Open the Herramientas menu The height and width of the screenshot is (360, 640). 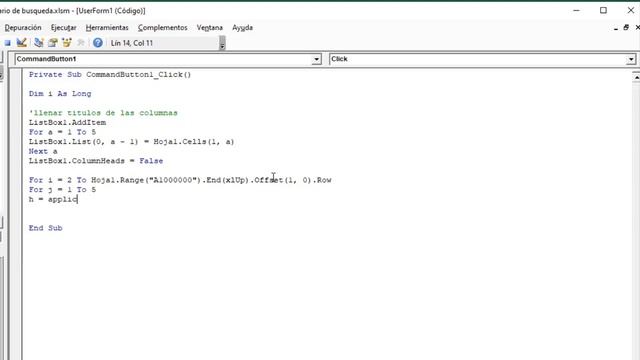(107, 28)
